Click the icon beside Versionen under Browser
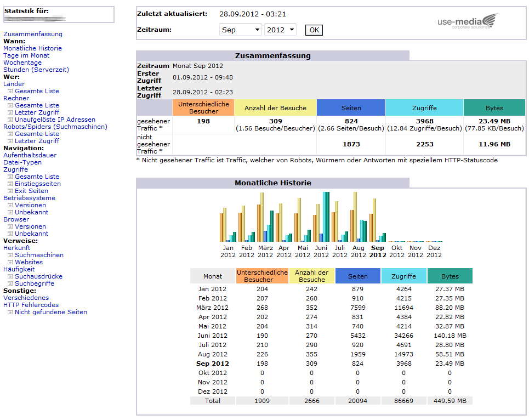Image resolution: width=529 pixels, height=420 pixels. [x=10, y=226]
